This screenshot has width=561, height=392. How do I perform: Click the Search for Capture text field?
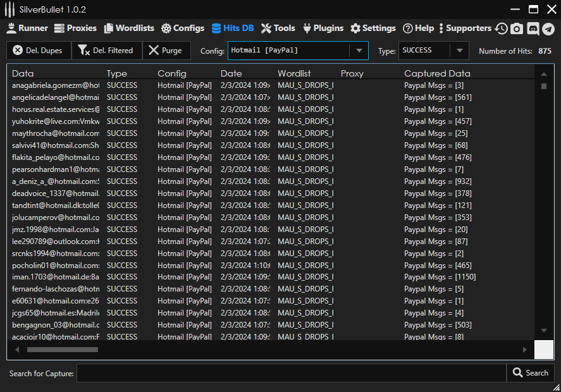(291, 373)
